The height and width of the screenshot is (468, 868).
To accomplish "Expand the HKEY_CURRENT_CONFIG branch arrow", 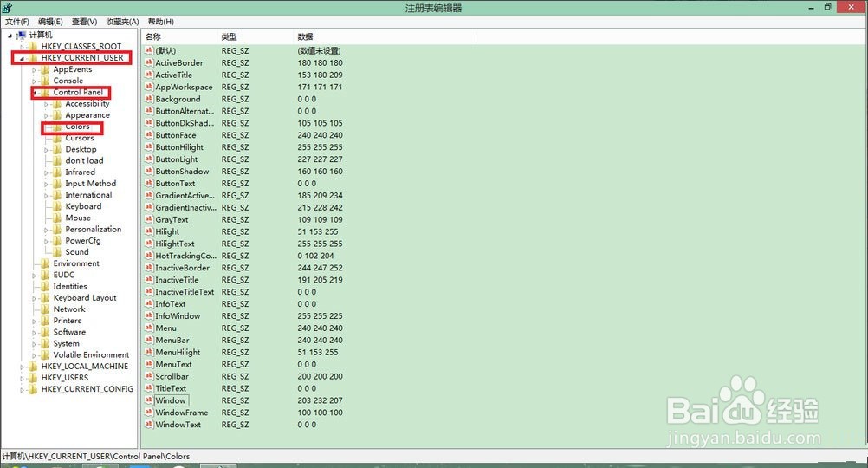I will [23, 389].
